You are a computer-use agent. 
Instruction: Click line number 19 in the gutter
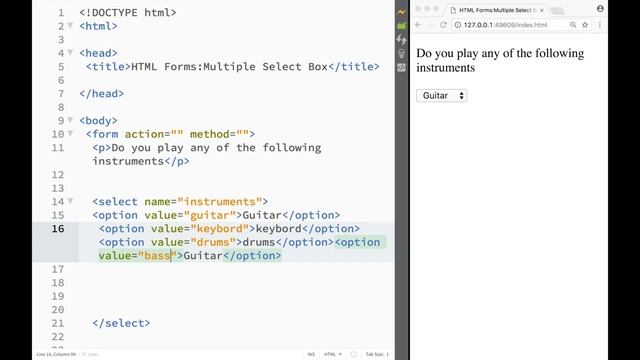coord(58,296)
